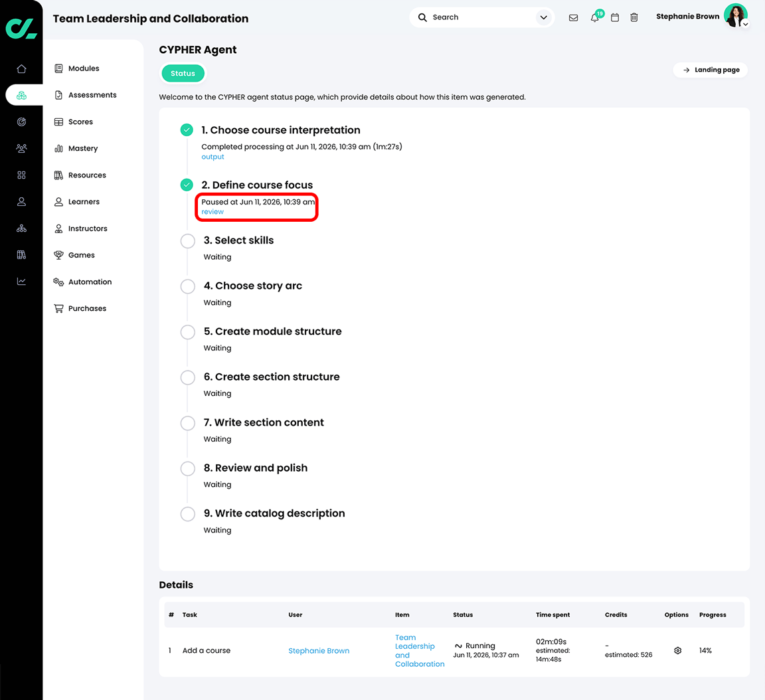The height and width of the screenshot is (700, 765).
Task: Open the four-squares dashboard icon in rail
Action: (x=21, y=175)
